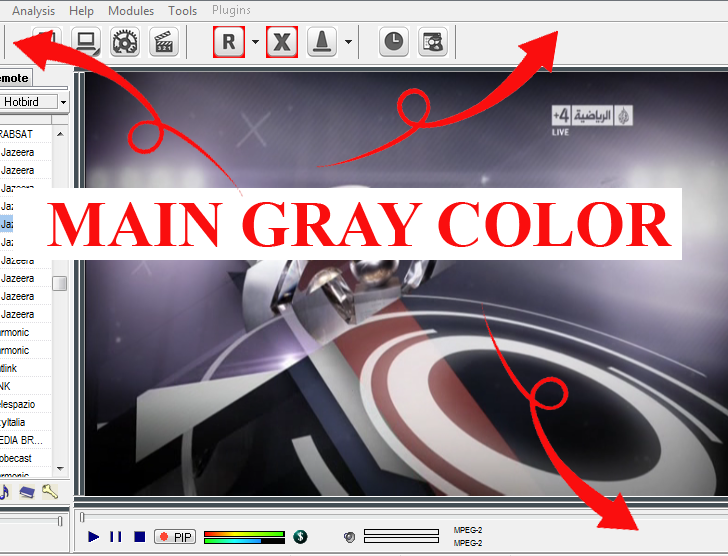The width and height of the screenshot is (728, 556).
Task: Click the video preview area
Action: click(x=404, y=283)
